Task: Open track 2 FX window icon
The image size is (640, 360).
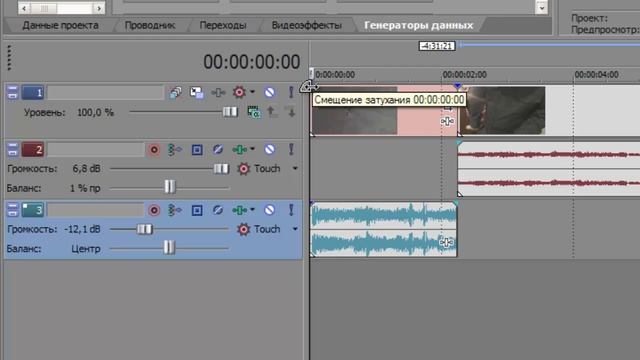Action: coord(197,150)
